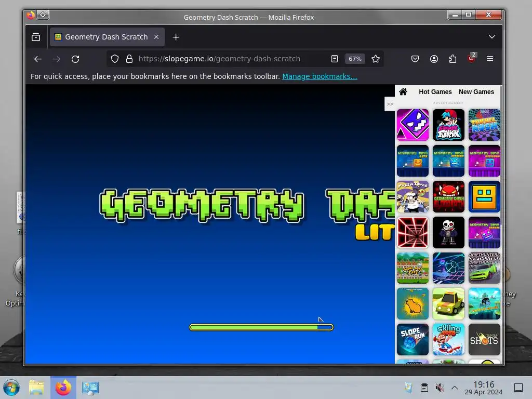Switch to Firefox on the taskbar

63,388
